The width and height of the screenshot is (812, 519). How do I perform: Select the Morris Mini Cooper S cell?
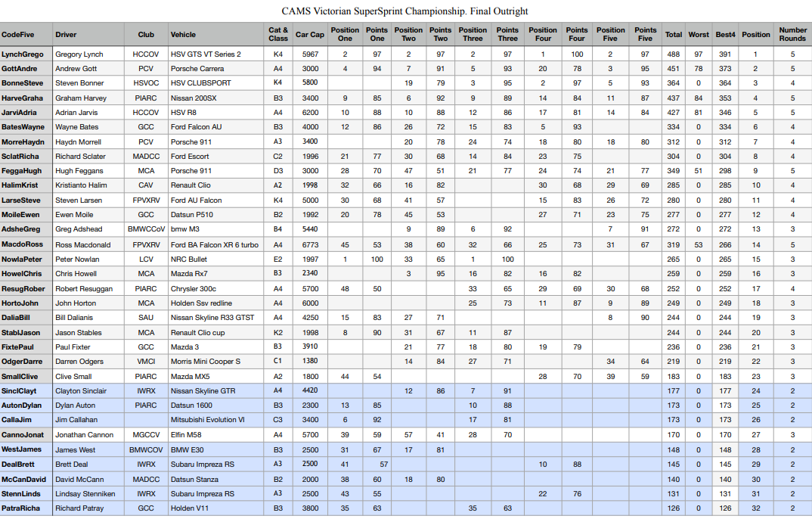[206, 362]
